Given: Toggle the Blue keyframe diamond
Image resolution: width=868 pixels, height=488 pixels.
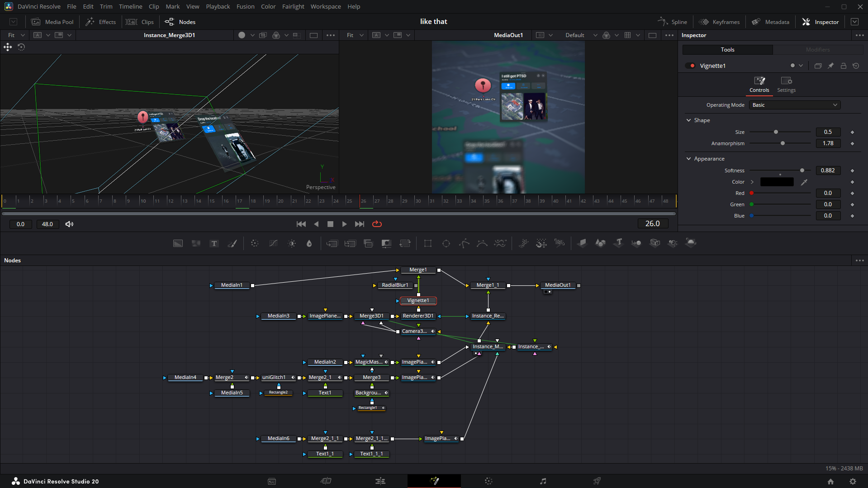Looking at the screenshot, I should tap(852, 216).
